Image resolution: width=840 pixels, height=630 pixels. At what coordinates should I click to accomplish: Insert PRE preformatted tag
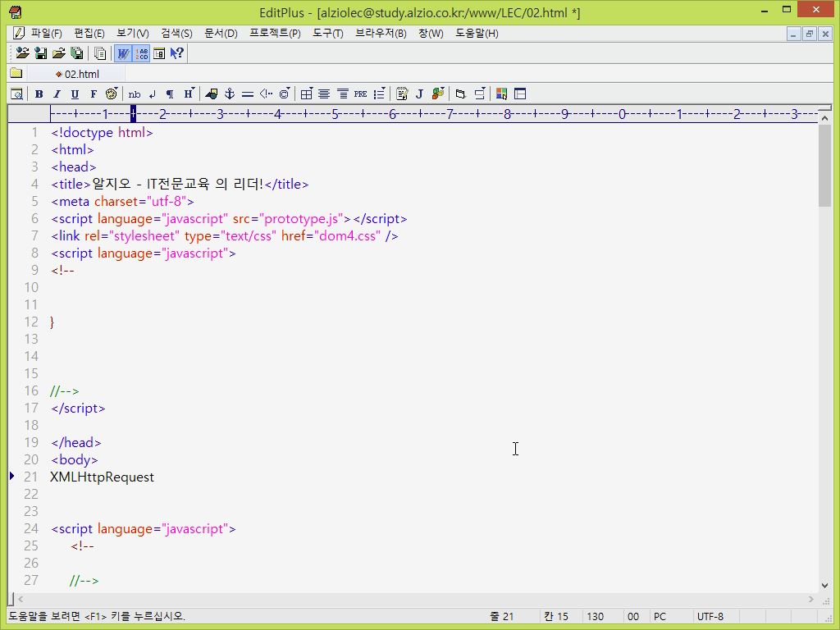(x=361, y=94)
